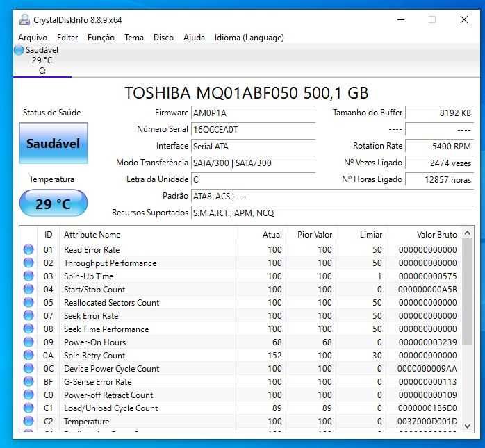Image resolution: width=485 pixels, height=448 pixels.
Task: Select the Spin-Up Time attribute name
Action: 88,276
